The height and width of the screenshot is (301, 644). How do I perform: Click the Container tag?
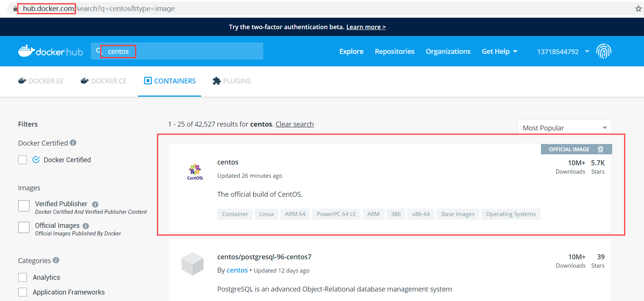(235, 214)
